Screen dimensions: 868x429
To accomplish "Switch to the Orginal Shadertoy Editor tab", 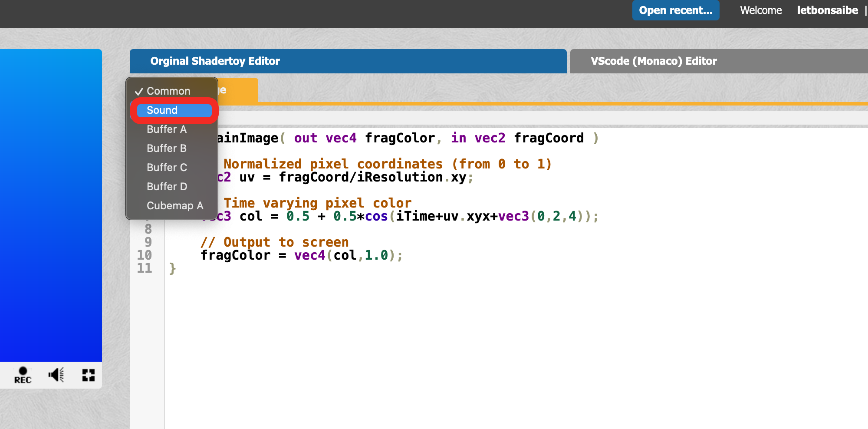I will [x=348, y=61].
